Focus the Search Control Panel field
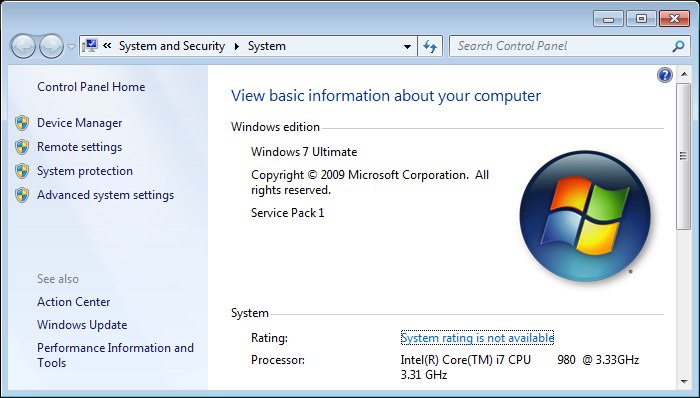Image resolution: width=700 pixels, height=398 pixels. coord(570,46)
